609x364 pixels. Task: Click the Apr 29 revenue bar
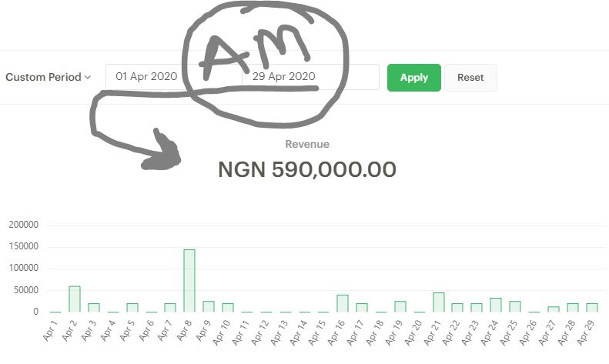click(592, 308)
